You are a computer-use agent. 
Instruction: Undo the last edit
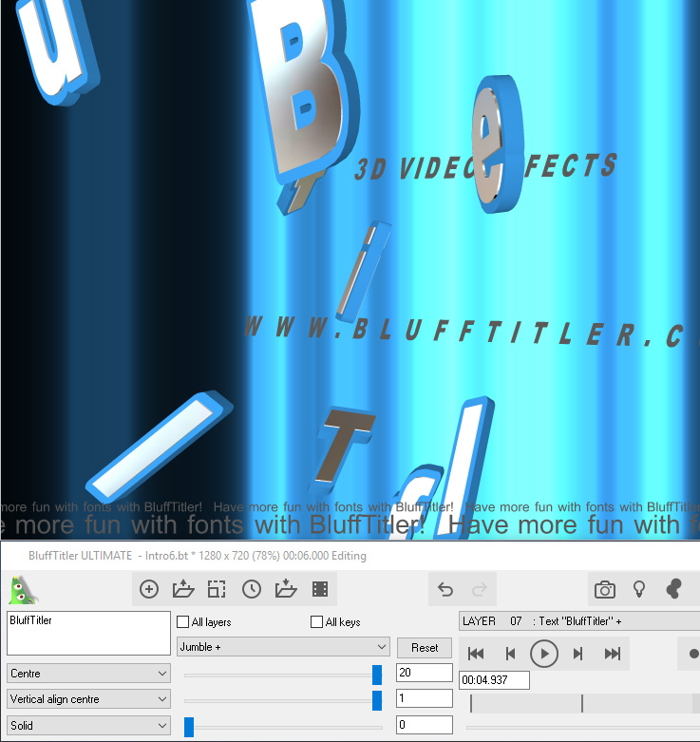click(445, 589)
